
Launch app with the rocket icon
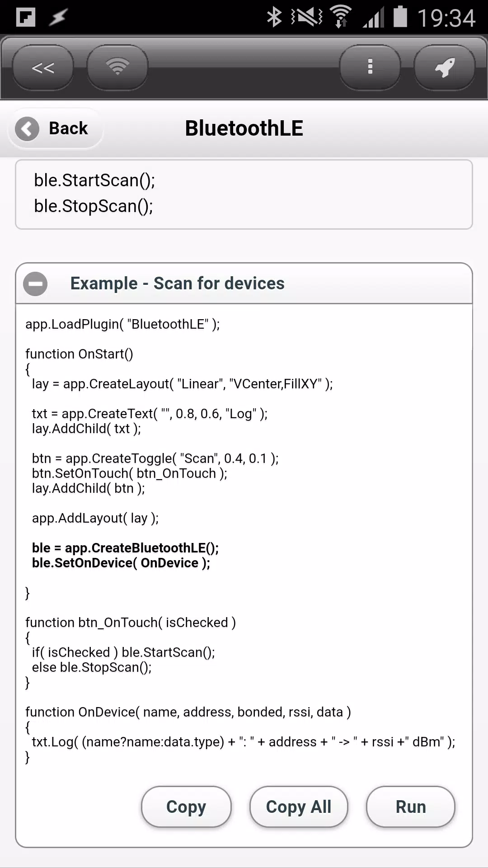coord(445,67)
